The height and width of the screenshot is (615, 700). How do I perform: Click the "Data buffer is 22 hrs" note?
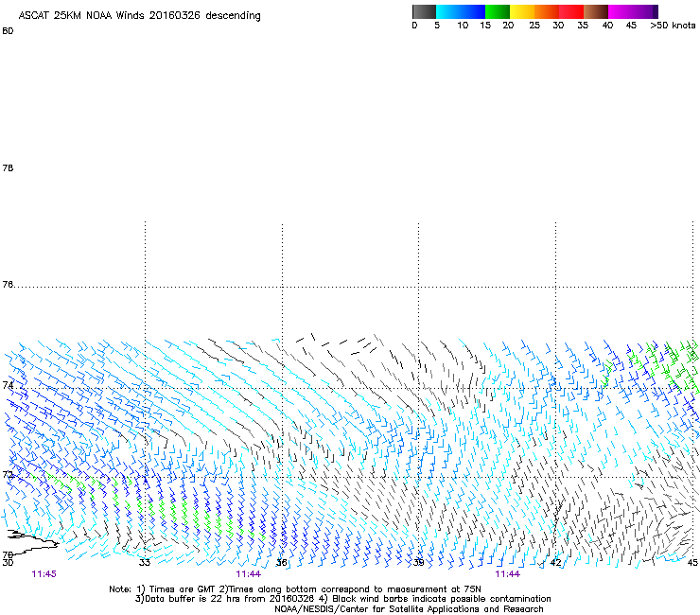pyautogui.click(x=225, y=599)
